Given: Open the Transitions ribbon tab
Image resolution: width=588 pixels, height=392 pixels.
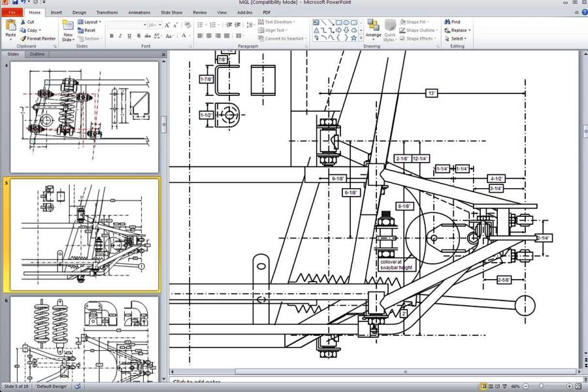Looking at the screenshot, I should tap(107, 12).
